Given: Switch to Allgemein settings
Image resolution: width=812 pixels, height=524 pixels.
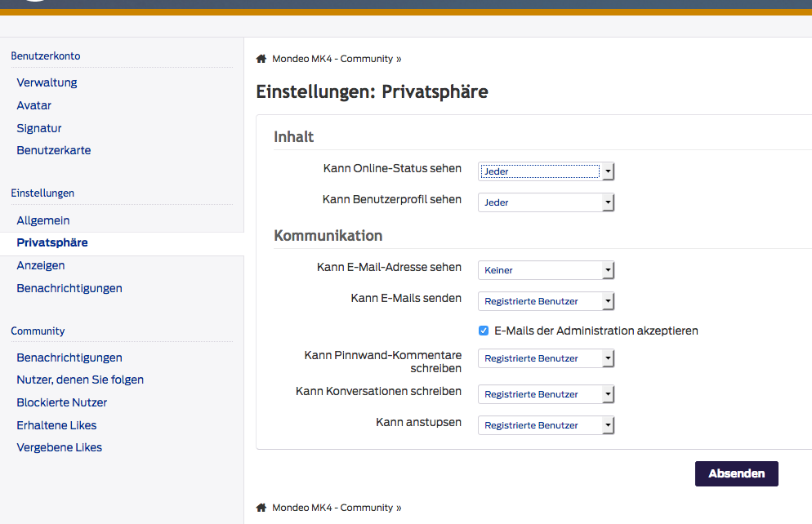Looking at the screenshot, I should click(43, 220).
